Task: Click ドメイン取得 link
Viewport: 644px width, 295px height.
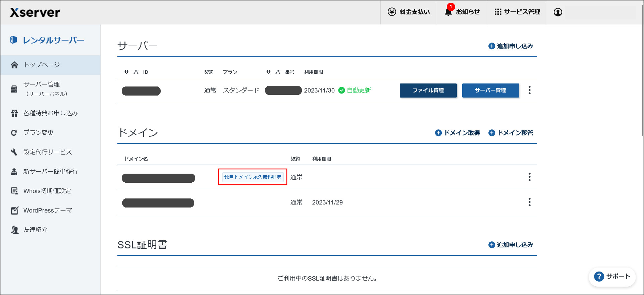Action: point(458,133)
